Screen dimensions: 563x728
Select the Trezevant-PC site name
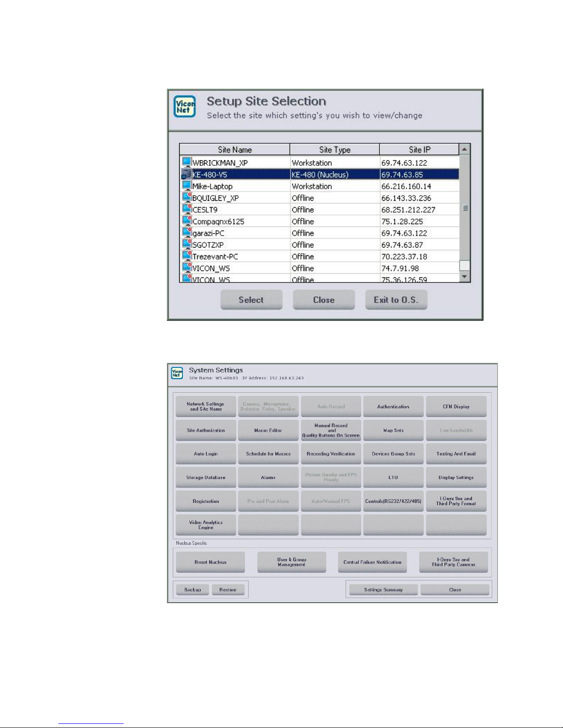point(215,257)
